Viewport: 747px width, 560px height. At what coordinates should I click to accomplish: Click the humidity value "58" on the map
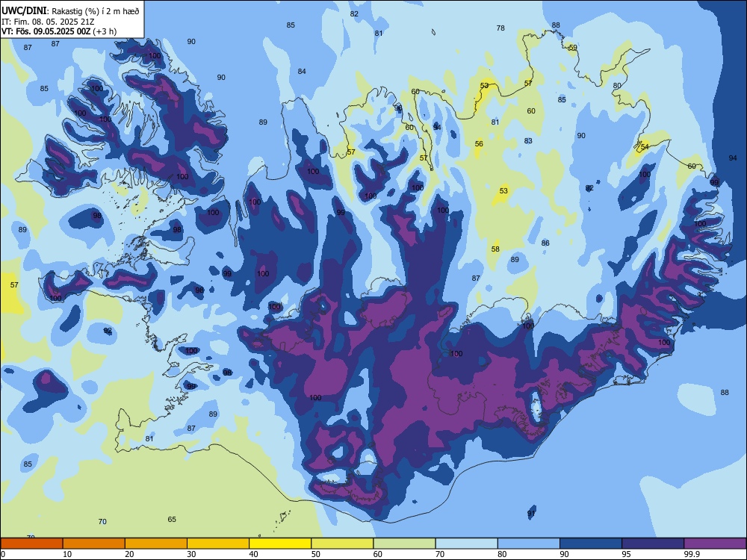[495, 249]
